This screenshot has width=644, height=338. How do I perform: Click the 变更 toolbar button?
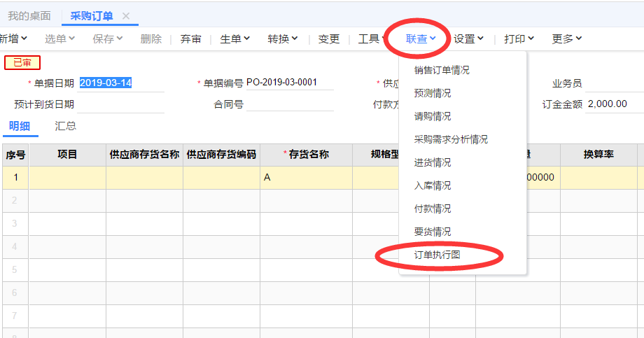(x=329, y=39)
